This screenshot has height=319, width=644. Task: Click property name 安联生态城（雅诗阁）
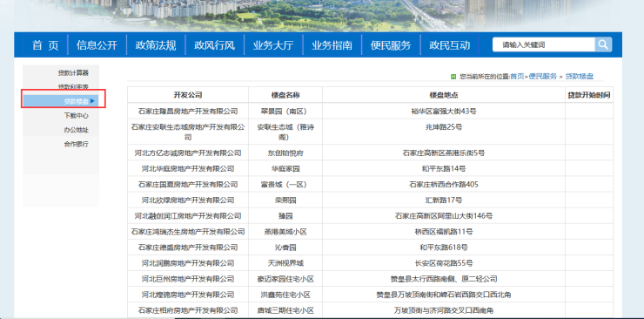click(x=285, y=132)
